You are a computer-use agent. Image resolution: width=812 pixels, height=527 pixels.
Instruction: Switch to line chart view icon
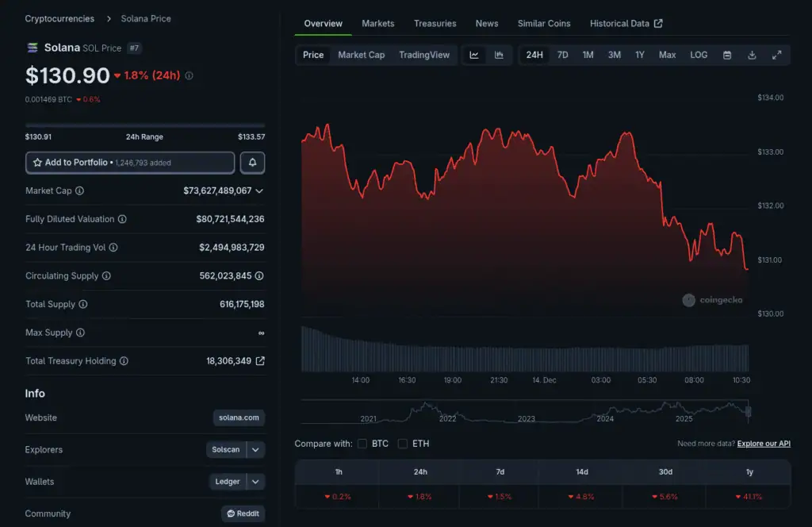point(474,56)
